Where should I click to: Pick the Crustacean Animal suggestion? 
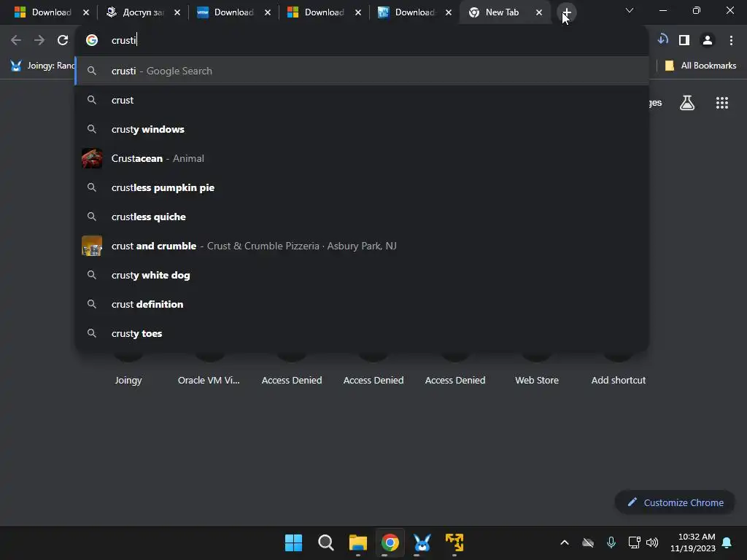coord(362,158)
